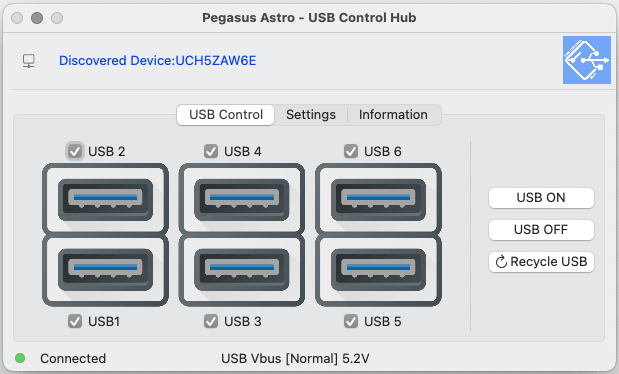619x374 pixels.
Task: Select the USB Control tab
Action: [x=226, y=115]
